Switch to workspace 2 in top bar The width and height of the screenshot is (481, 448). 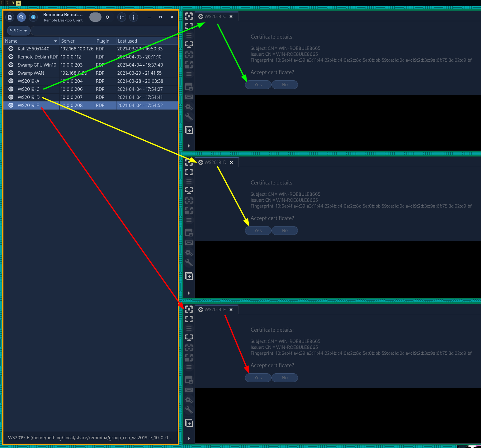(7, 3)
